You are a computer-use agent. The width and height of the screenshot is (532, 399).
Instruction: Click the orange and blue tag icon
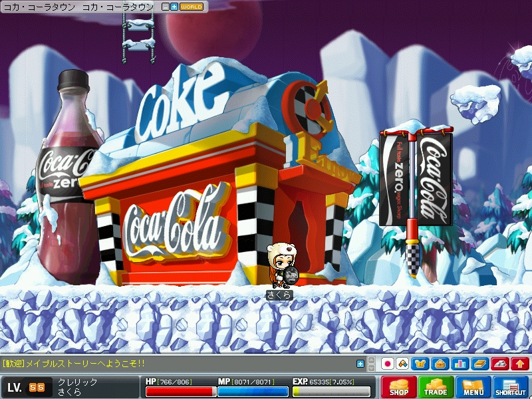[403, 364]
